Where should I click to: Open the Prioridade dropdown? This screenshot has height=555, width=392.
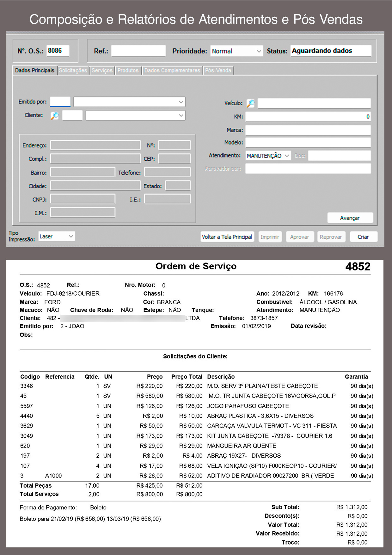[236, 51]
